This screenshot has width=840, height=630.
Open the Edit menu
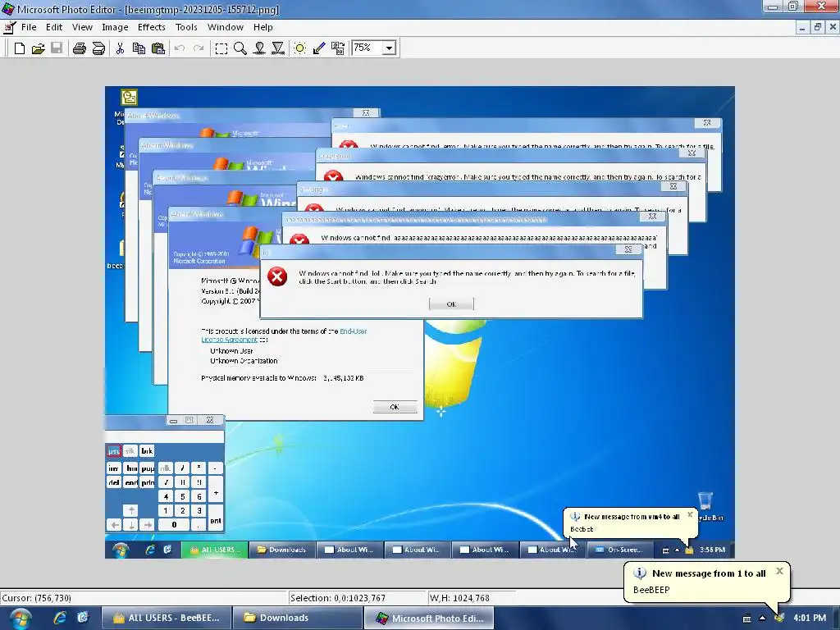pos(54,27)
